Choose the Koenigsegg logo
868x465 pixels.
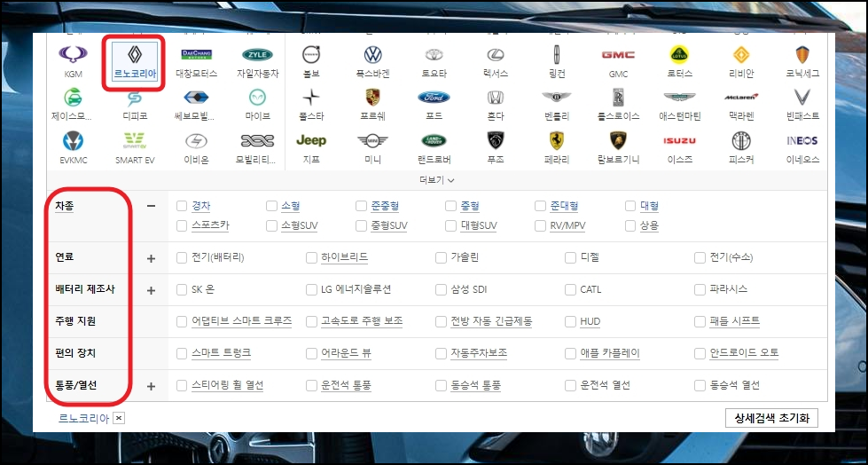tap(802, 54)
